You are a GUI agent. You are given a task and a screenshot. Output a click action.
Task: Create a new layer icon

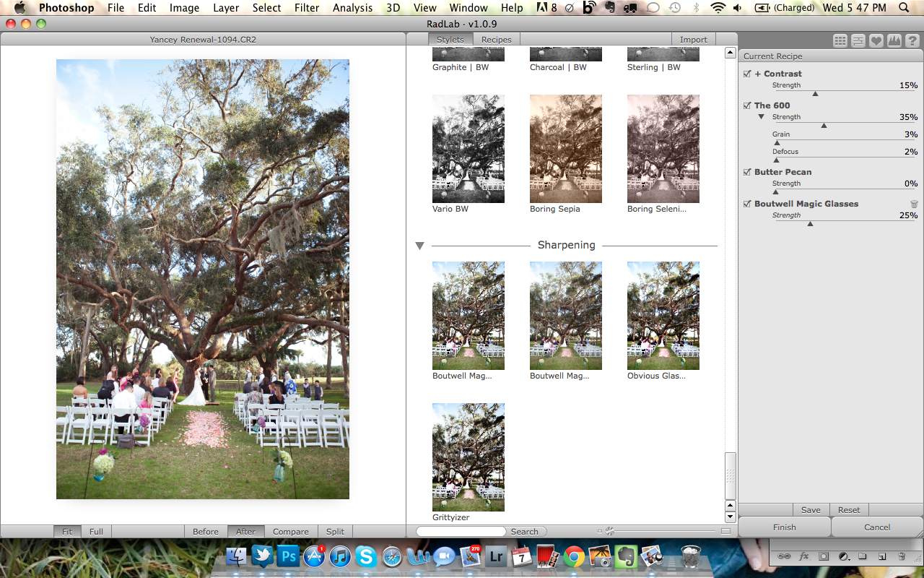[x=882, y=556]
